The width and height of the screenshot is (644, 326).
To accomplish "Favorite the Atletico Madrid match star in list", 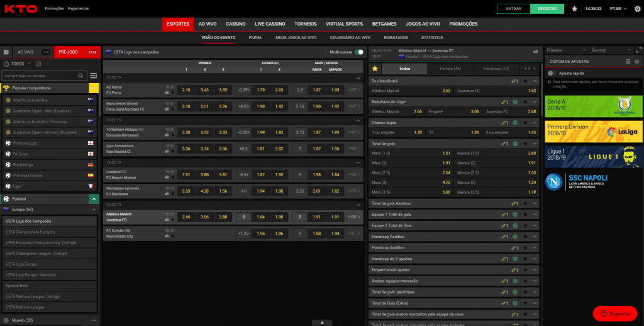I will tap(172, 220).
